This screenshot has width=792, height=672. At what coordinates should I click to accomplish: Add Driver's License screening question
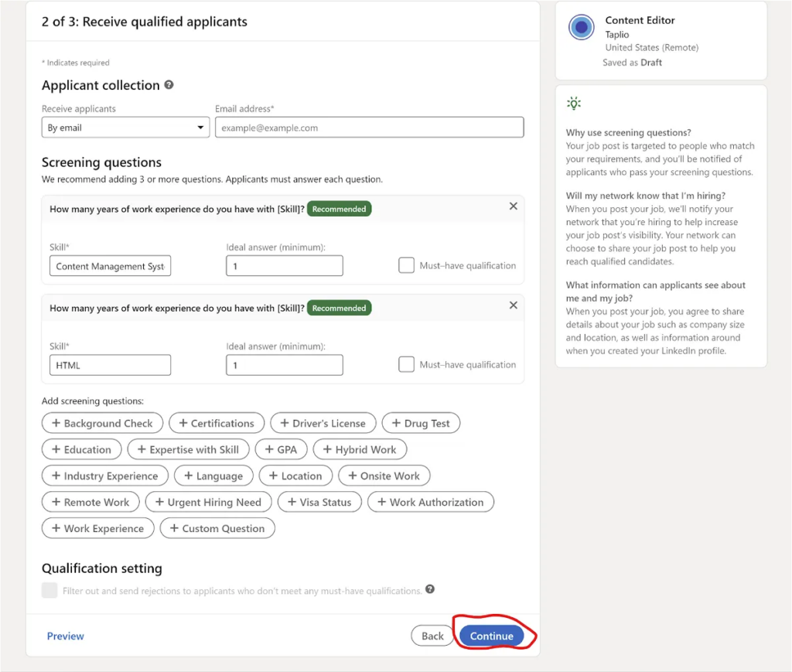[323, 423]
